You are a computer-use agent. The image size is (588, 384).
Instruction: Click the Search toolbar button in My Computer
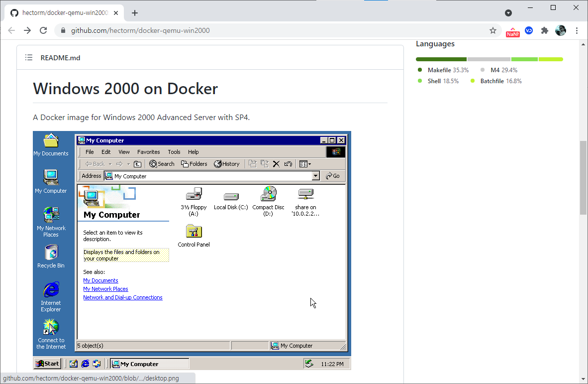pos(162,164)
